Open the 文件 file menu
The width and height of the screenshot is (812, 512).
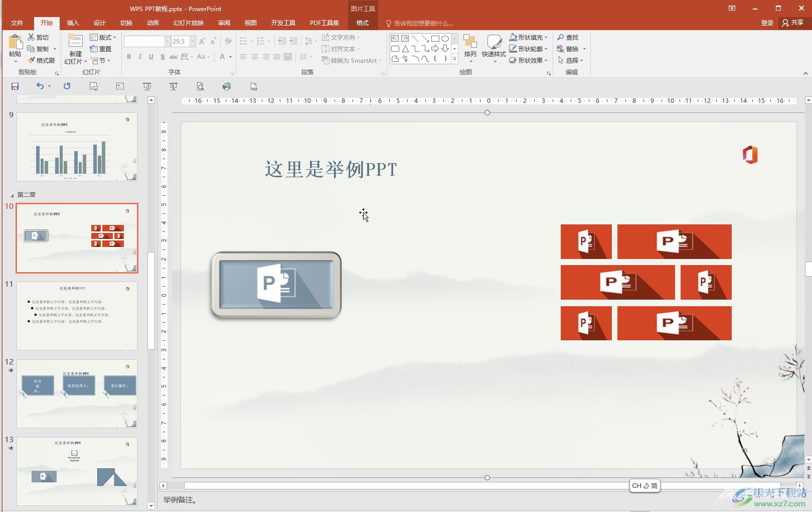17,23
